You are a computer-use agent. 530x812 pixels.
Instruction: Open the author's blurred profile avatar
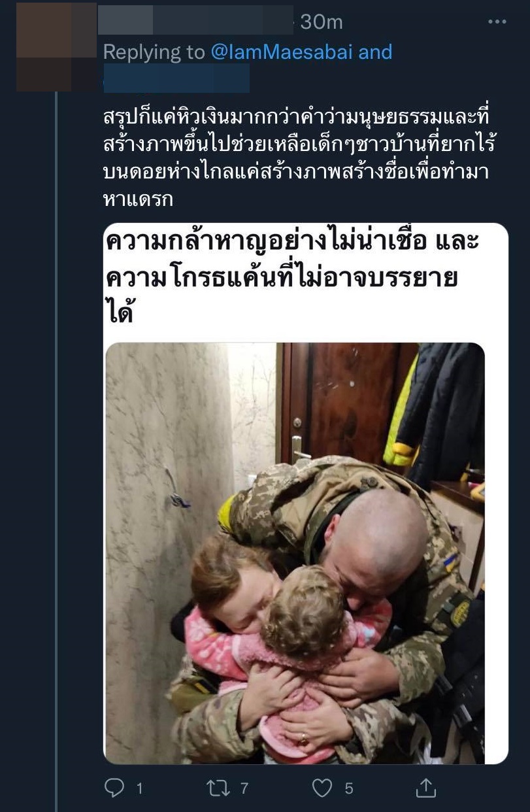56,46
